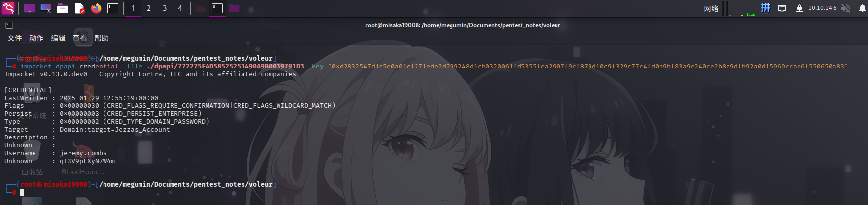Open the wired ethernet connection icon

coord(782,8)
